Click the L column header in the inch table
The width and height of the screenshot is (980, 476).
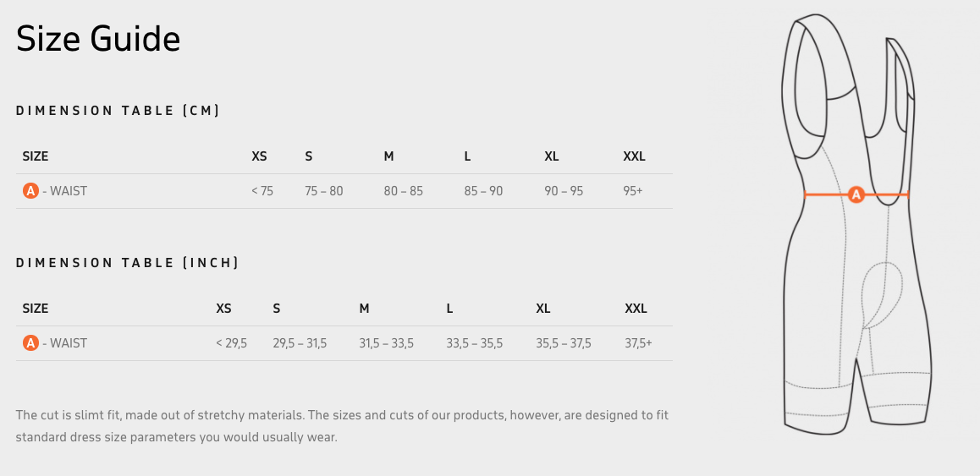pyautogui.click(x=450, y=309)
